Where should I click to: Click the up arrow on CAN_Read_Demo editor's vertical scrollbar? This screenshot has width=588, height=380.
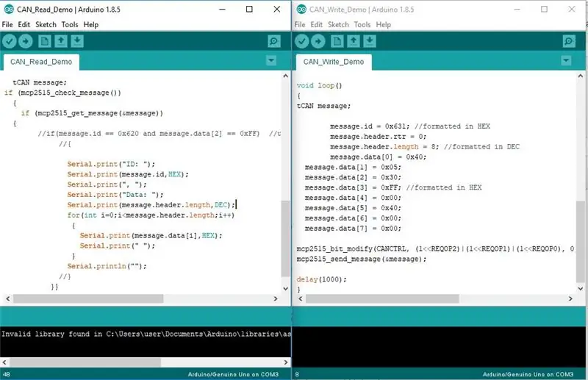pyautogui.click(x=285, y=76)
